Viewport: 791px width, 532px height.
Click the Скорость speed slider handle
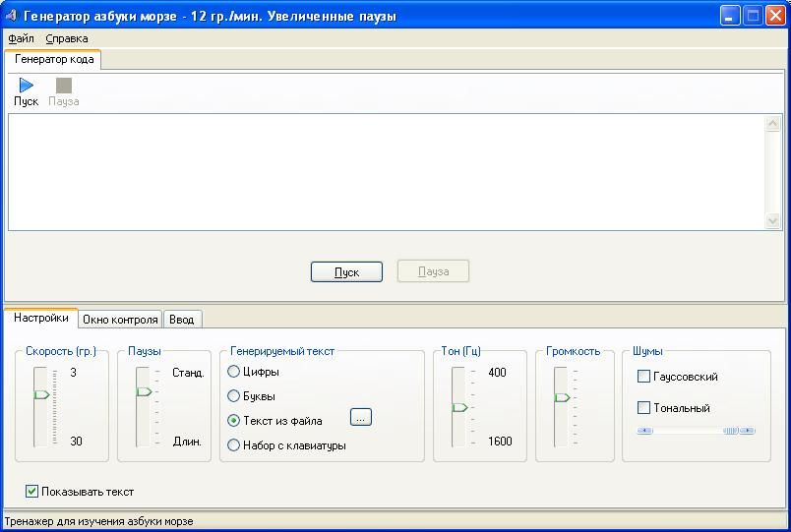(x=41, y=394)
